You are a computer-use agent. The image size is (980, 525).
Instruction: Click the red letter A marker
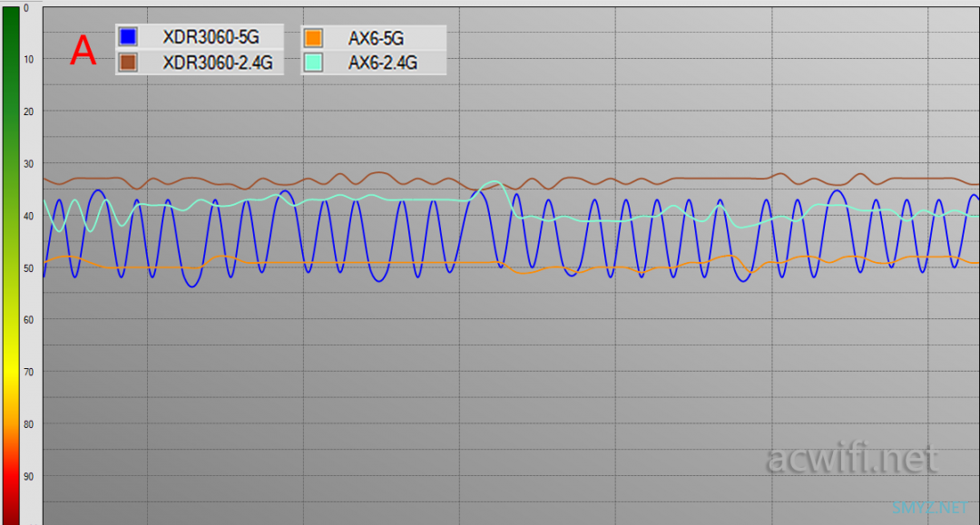pos(83,51)
